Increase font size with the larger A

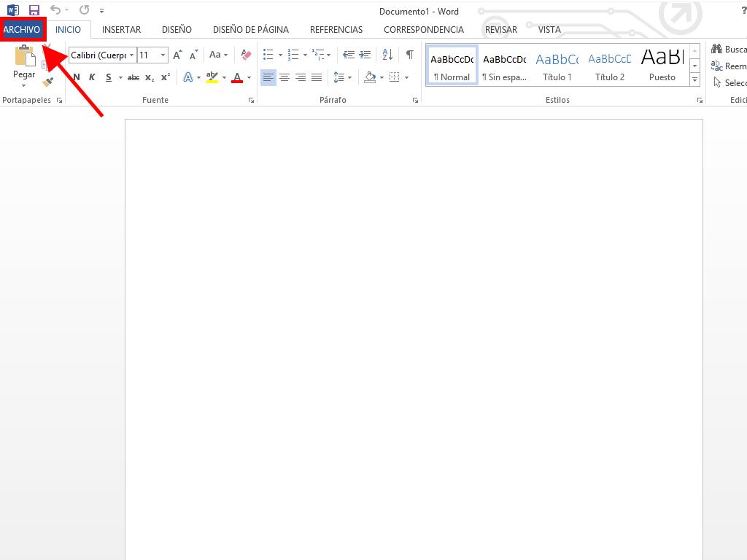tap(177, 55)
